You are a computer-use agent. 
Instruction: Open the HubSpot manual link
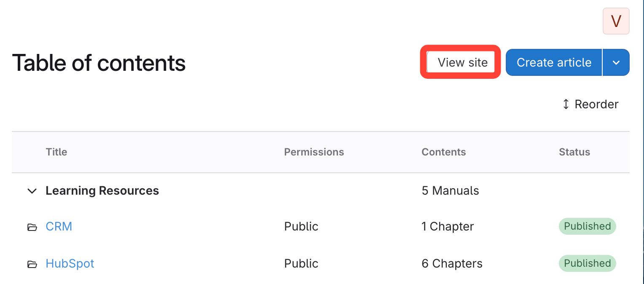70,263
